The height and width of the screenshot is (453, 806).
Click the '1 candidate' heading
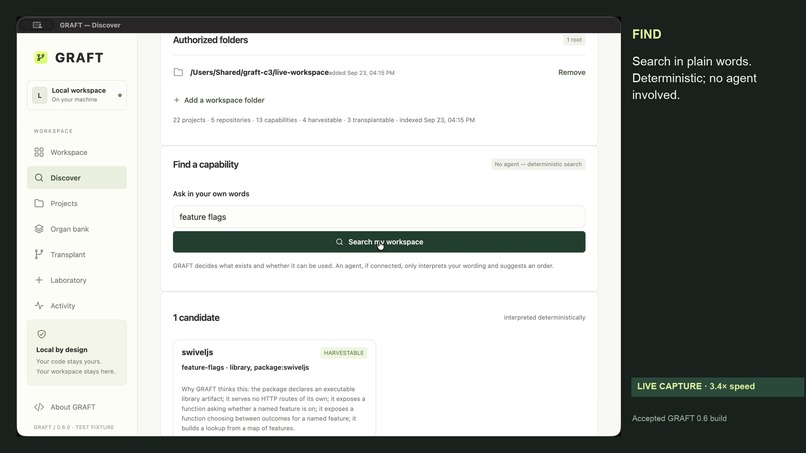point(196,318)
